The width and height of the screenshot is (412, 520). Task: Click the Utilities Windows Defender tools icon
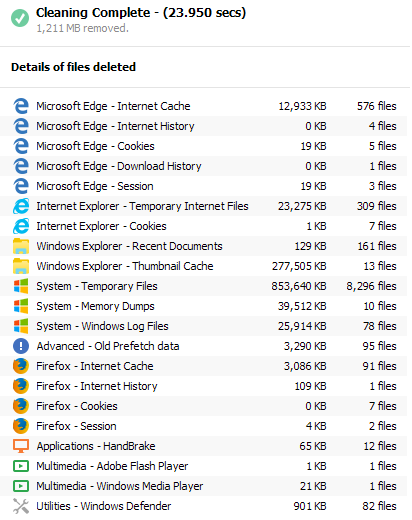coord(21,506)
